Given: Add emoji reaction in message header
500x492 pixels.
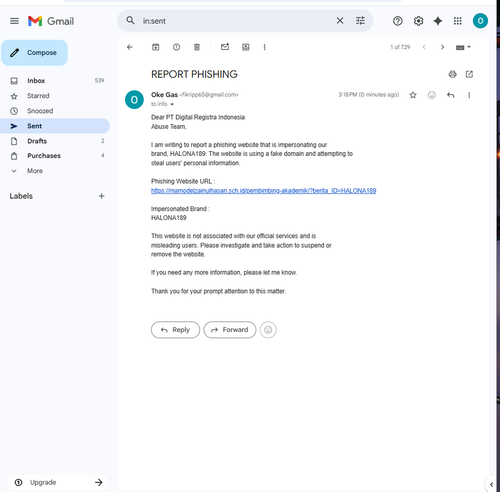Looking at the screenshot, I should click(432, 95).
